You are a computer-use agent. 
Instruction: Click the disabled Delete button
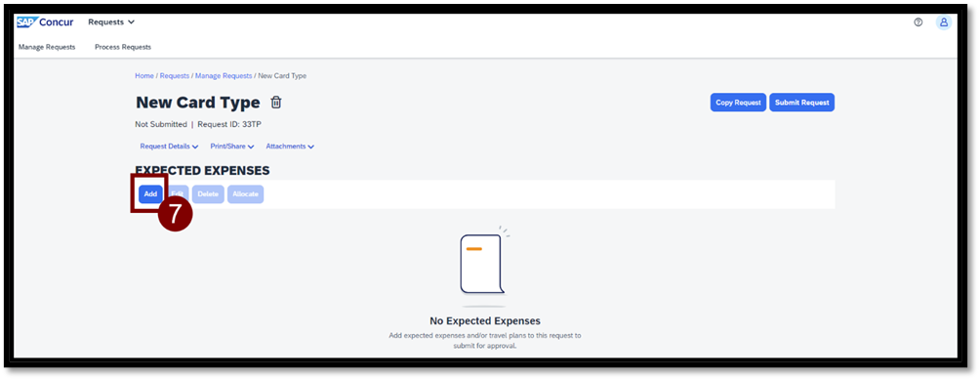click(208, 193)
